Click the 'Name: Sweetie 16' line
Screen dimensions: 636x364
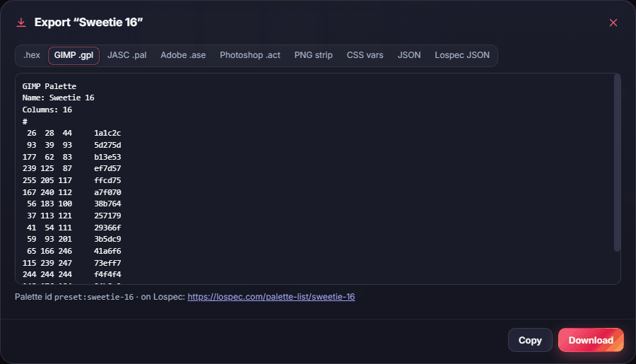click(58, 98)
